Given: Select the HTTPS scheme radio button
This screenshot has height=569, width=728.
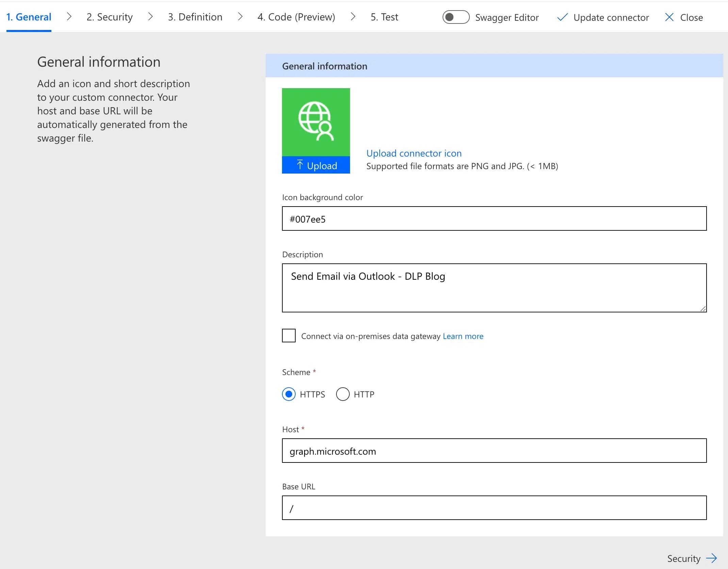Looking at the screenshot, I should click(x=288, y=394).
